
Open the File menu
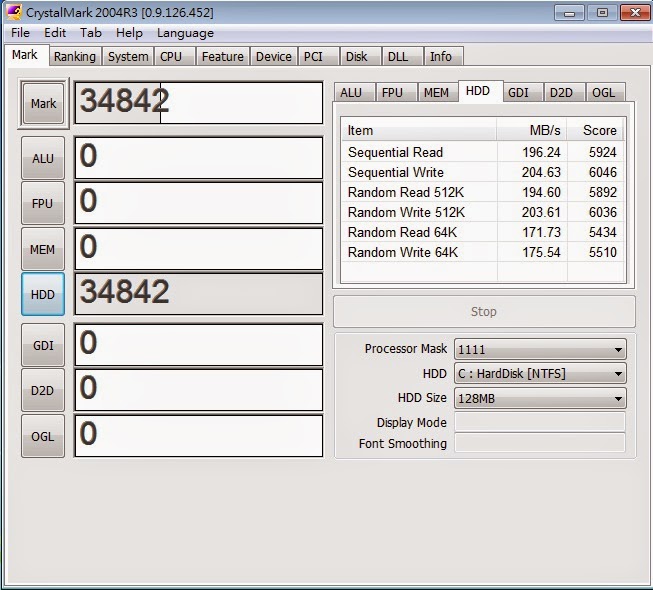click(20, 33)
